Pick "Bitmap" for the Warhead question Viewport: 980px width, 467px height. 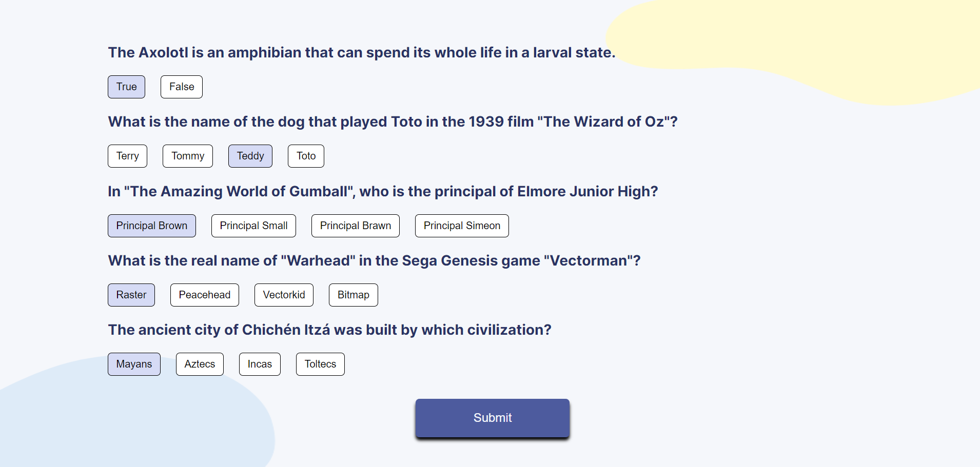coord(353,295)
